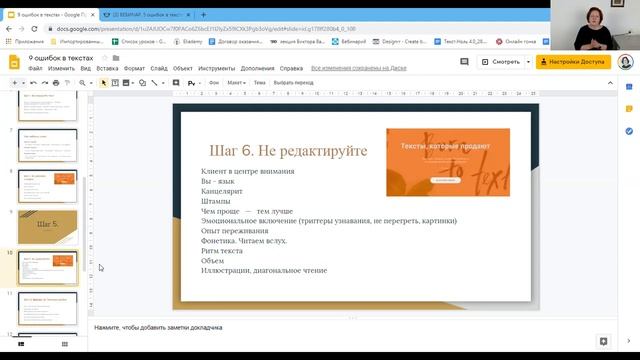Viewport: 640px width, 360px height.
Task: Click the redo arrow in toolbar
Action: [x=45, y=83]
